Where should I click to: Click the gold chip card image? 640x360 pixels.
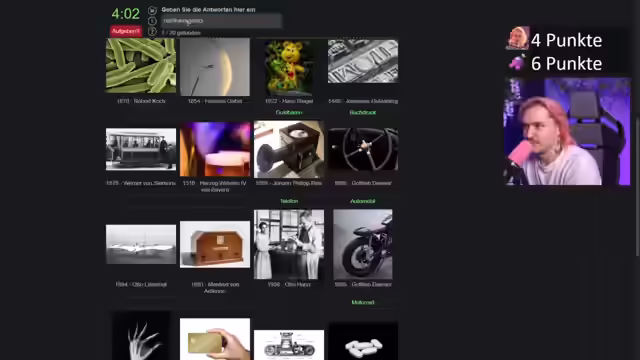[x=215, y=339]
